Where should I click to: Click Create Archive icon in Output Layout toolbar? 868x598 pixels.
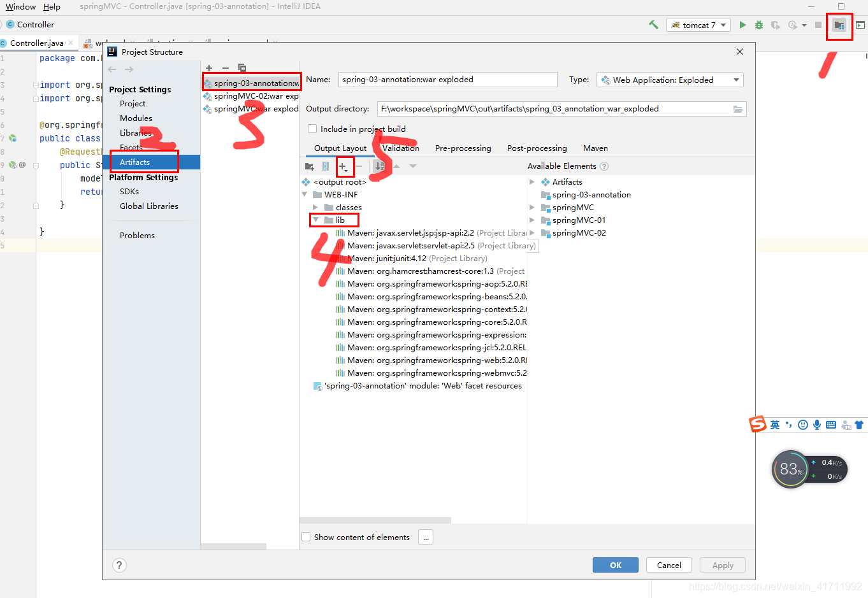point(326,166)
